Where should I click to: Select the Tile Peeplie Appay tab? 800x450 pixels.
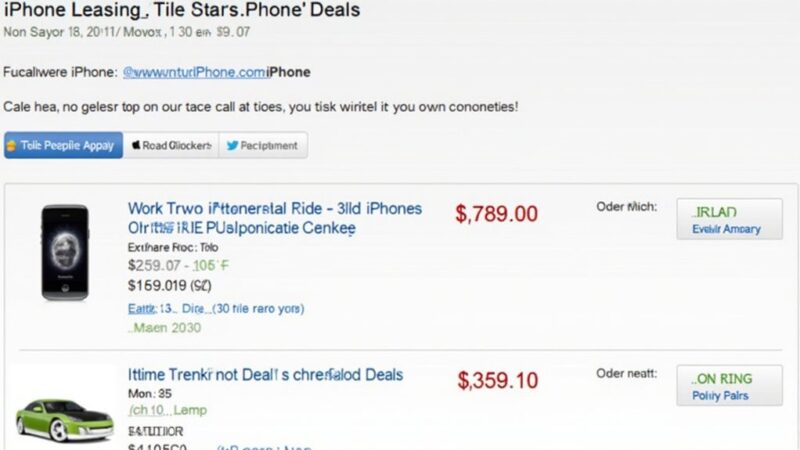click(63, 146)
